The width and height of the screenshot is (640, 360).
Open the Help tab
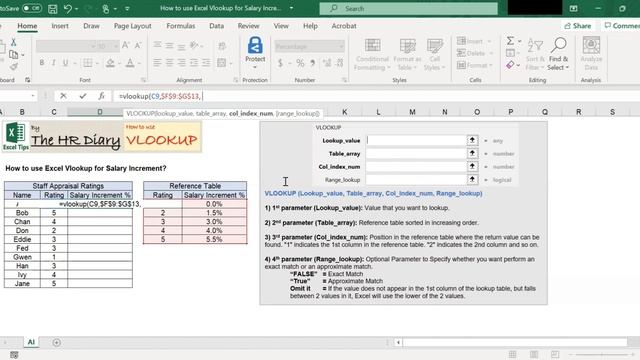(310, 26)
